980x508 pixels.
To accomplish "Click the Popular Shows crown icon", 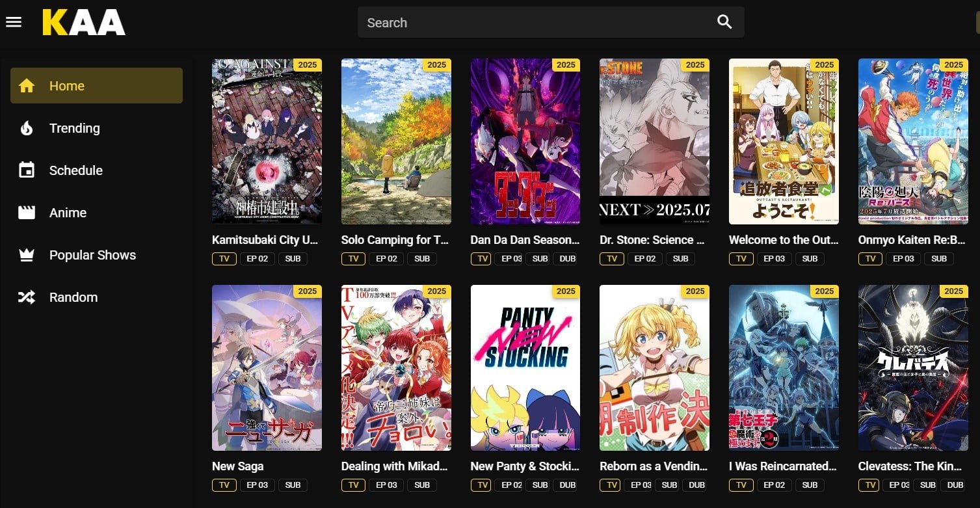I will (27, 255).
